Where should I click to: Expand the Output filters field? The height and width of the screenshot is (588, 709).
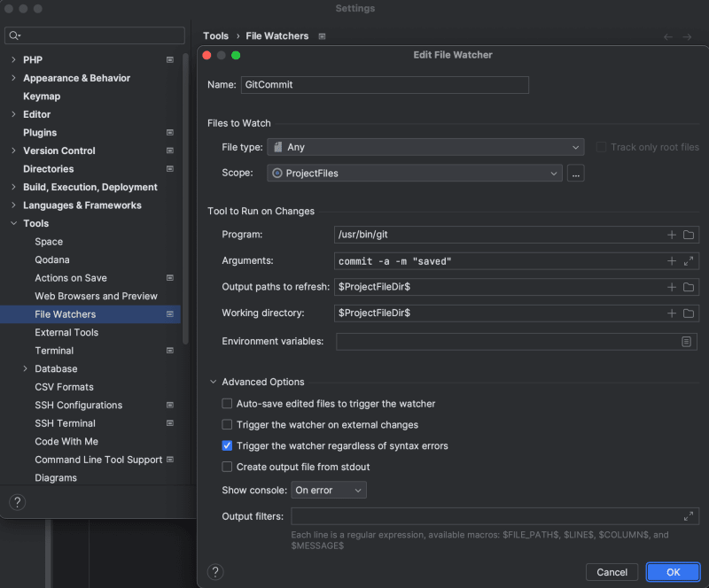[x=689, y=516]
